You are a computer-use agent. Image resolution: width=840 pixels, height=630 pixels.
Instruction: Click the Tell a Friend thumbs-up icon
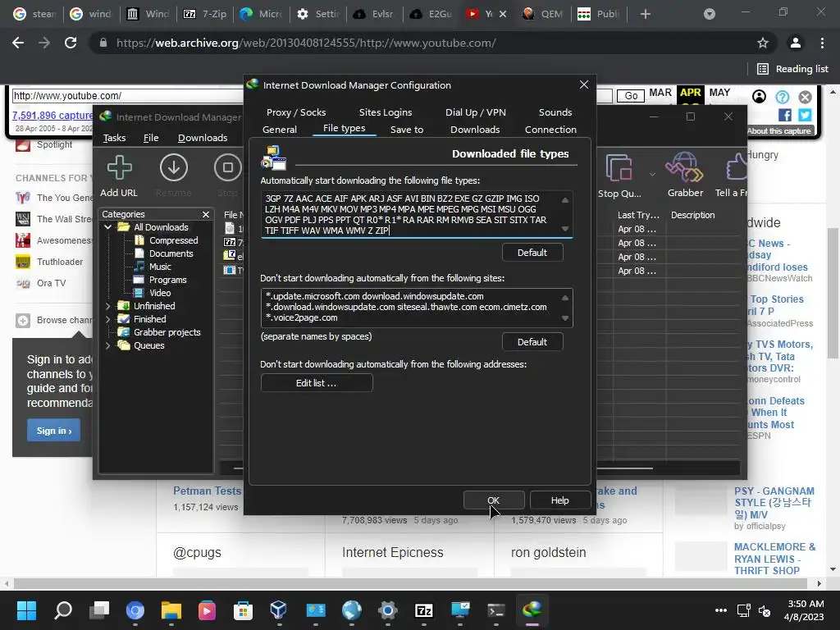click(737, 167)
